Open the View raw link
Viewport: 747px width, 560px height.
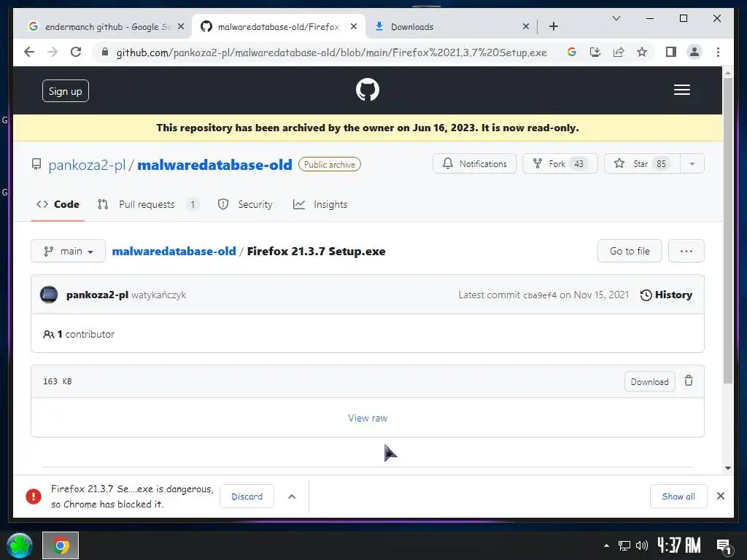point(368,418)
